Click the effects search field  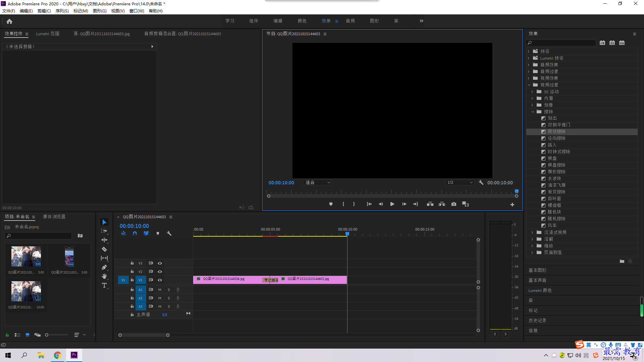click(561, 43)
